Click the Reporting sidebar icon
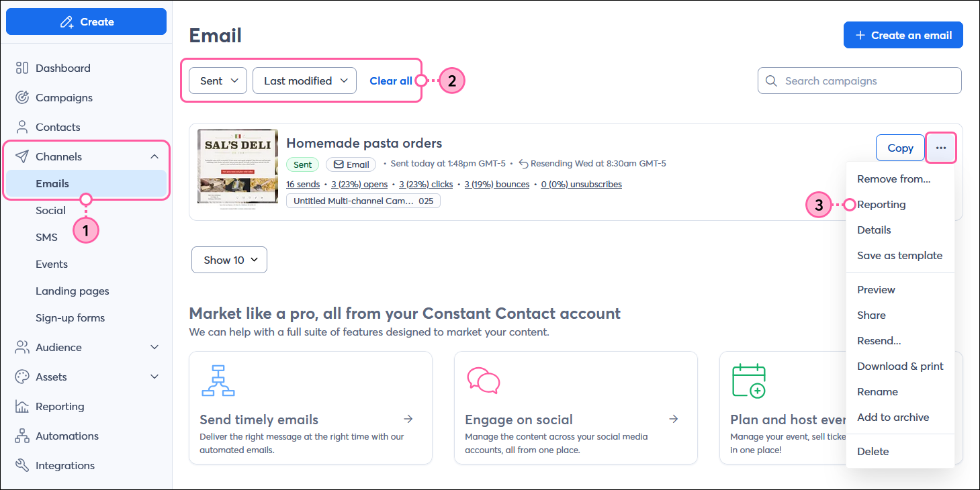Screen dimensions: 980x490 tap(22, 406)
